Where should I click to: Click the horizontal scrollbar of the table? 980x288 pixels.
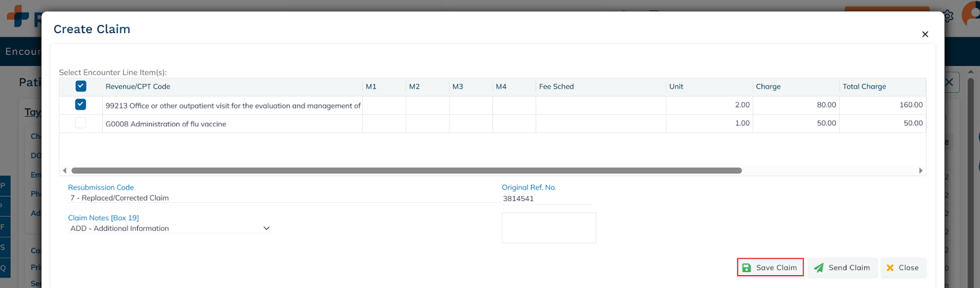(x=406, y=170)
